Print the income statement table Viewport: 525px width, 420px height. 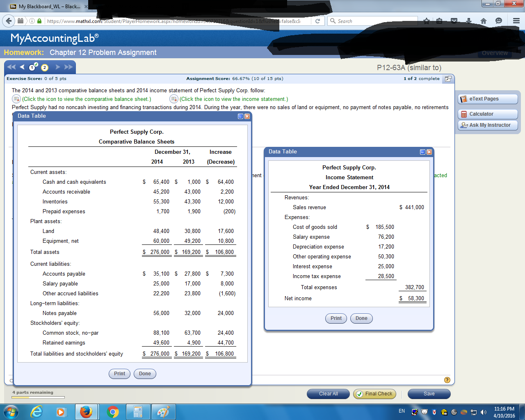click(336, 318)
